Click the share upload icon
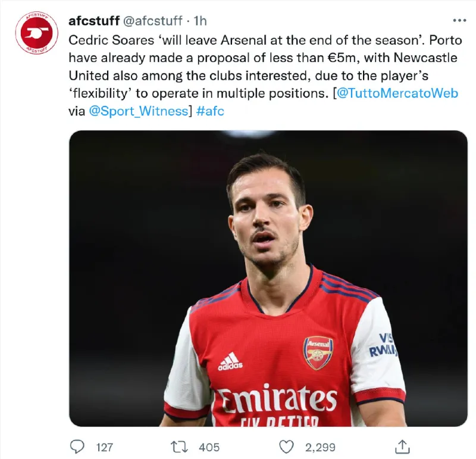 pos(402,446)
